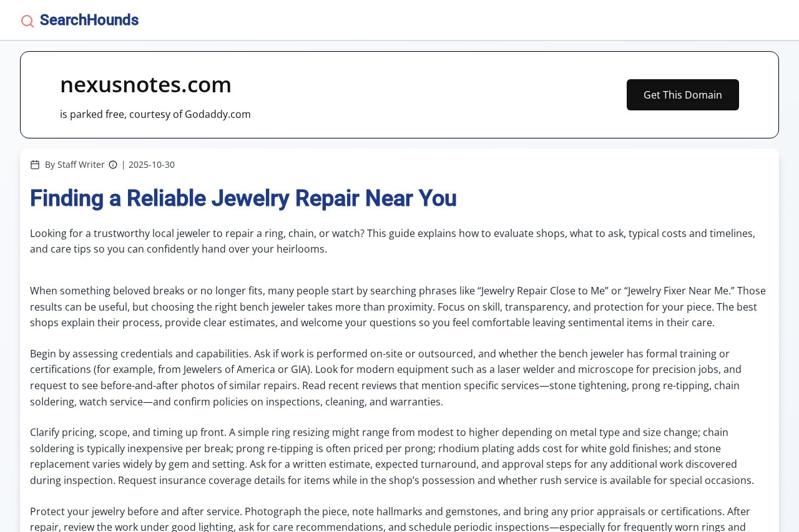799x532 pixels.
Task: Click the 2025-10-30 publication date
Action: click(152, 165)
